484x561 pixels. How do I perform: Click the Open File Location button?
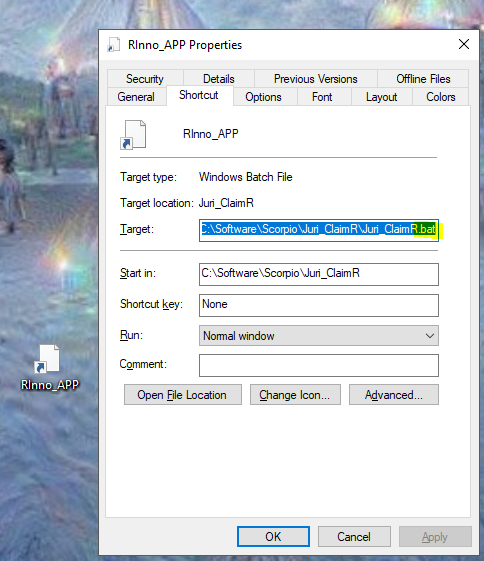tap(183, 395)
